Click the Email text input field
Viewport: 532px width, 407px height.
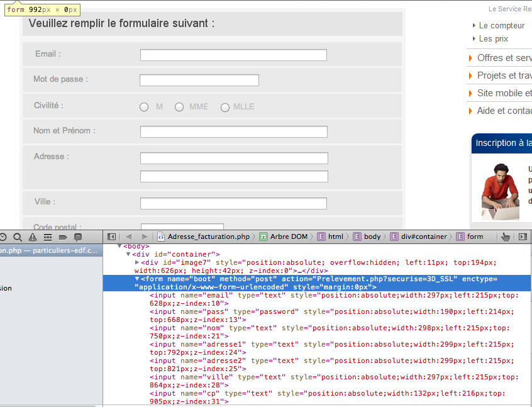[x=233, y=55]
